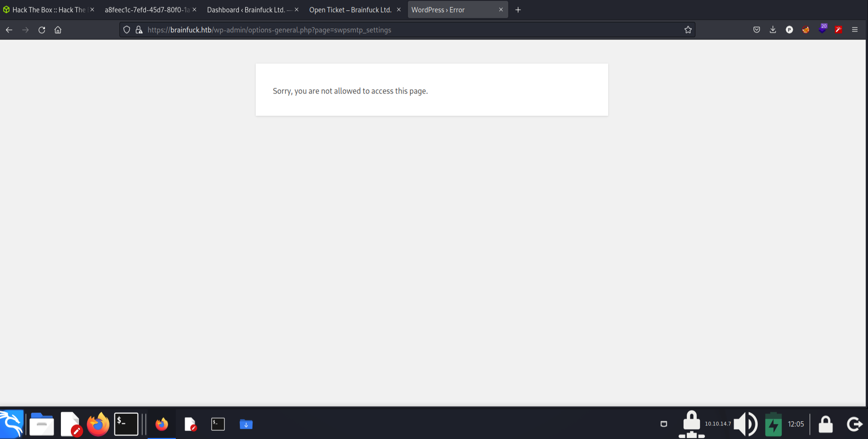Viewport: 868px width, 439px height.
Task: Switch to Dashboard Brainfuck Ltd. tab
Action: 248,10
